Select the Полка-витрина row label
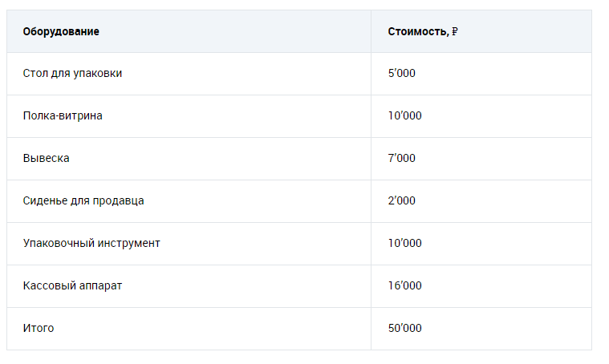This screenshot has width=609, height=364. pos(63,116)
